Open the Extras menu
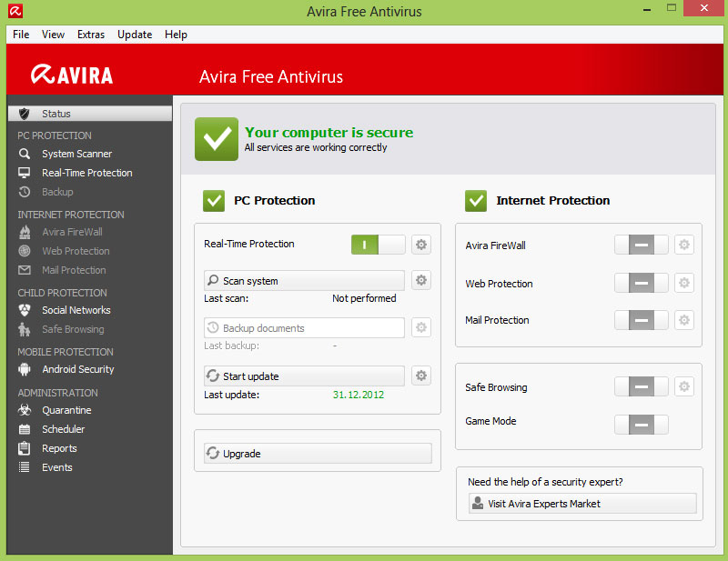 (91, 35)
